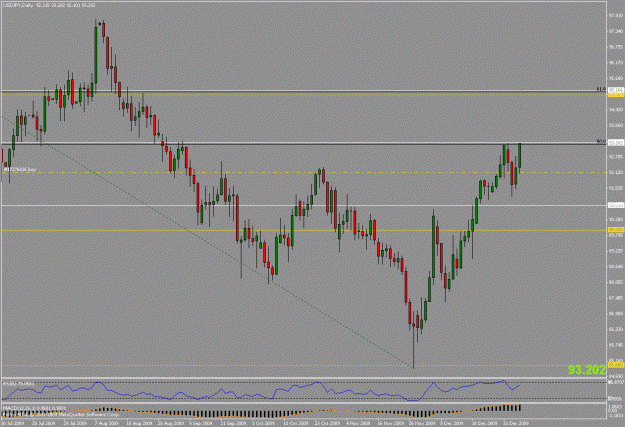
Task: Click the tall green candle at August peak
Action: coord(96,54)
